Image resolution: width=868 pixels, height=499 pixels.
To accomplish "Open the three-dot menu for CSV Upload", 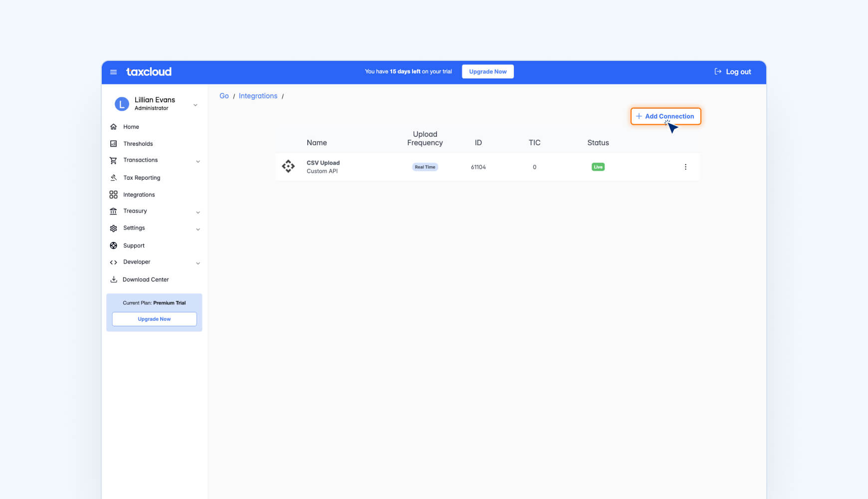I will [685, 167].
